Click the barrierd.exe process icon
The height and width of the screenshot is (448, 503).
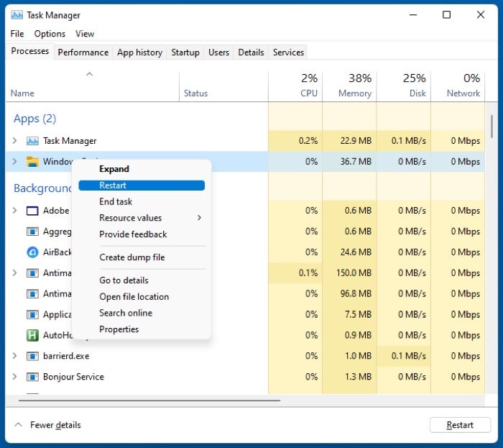pyautogui.click(x=32, y=356)
